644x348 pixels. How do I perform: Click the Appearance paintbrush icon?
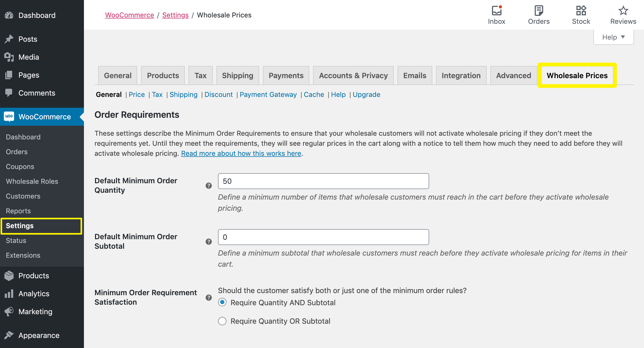click(9, 335)
